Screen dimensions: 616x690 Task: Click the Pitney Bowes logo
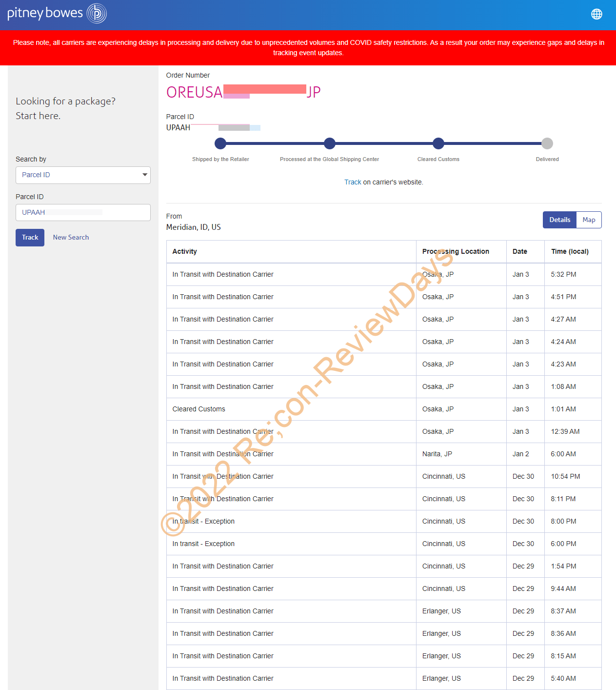(x=56, y=14)
